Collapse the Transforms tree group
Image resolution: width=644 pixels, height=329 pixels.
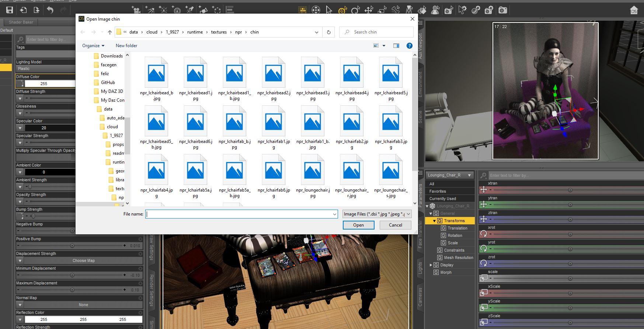[434, 221]
